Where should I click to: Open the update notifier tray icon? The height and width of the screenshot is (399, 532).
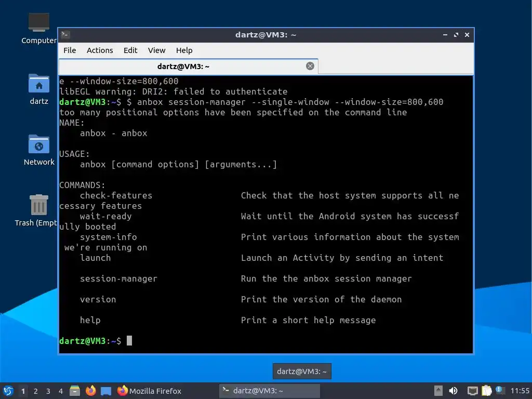pyautogui.click(x=499, y=390)
